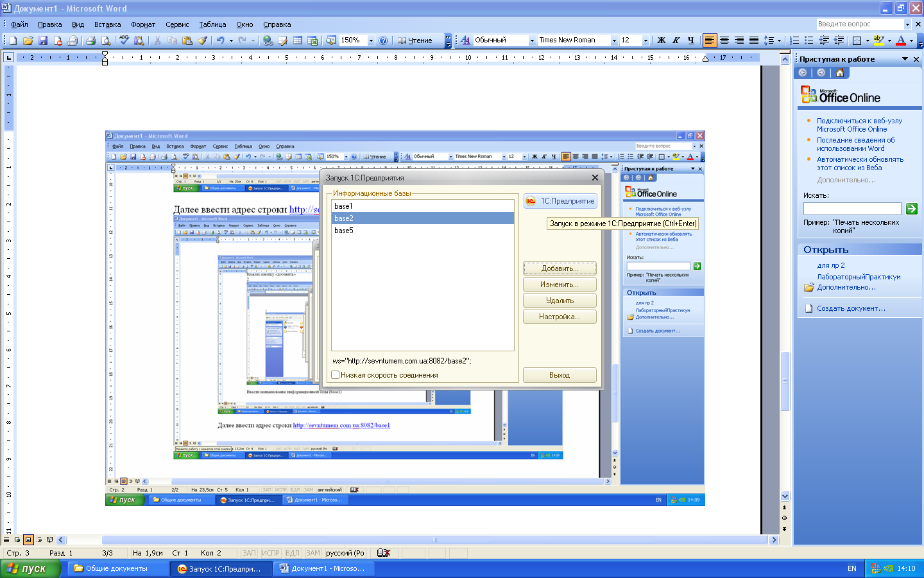Open a file using the folder icon
924x578 pixels.
point(28,40)
